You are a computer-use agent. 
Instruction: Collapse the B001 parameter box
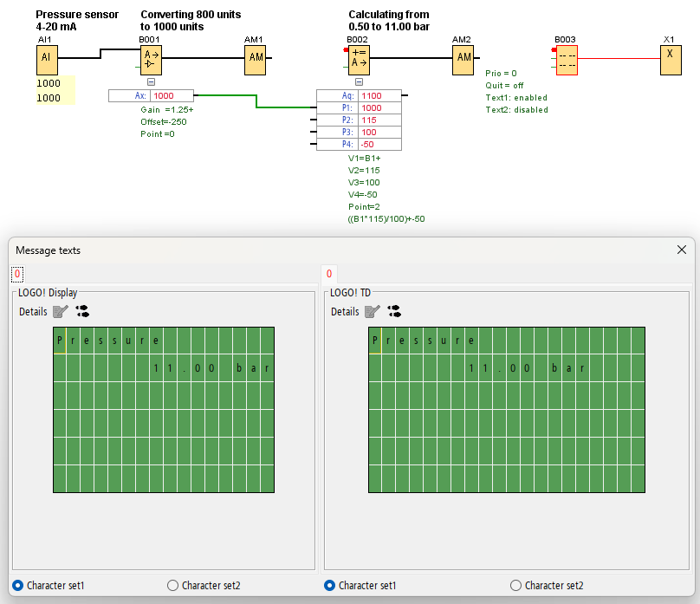152,82
